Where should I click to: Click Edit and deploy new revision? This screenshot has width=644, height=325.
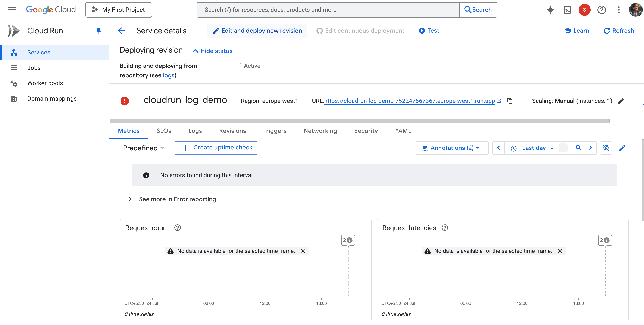point(257,31)
